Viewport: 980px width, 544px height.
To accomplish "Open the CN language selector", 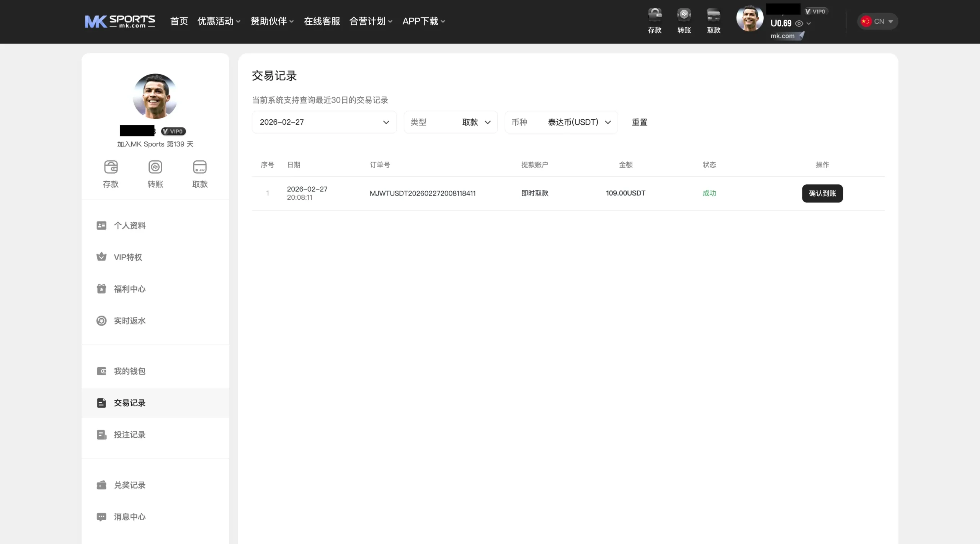I will [x=877, y=21].
